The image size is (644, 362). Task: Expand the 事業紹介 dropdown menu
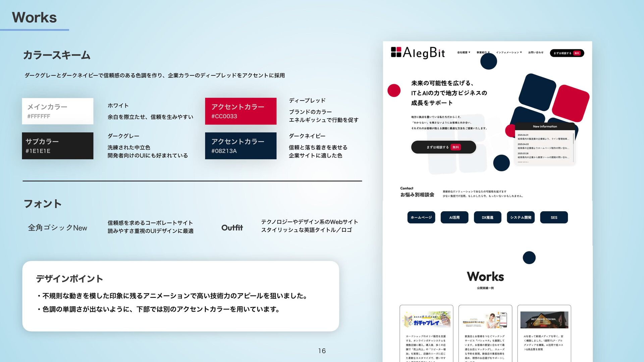pyautogui.click(x=483, y=53)
